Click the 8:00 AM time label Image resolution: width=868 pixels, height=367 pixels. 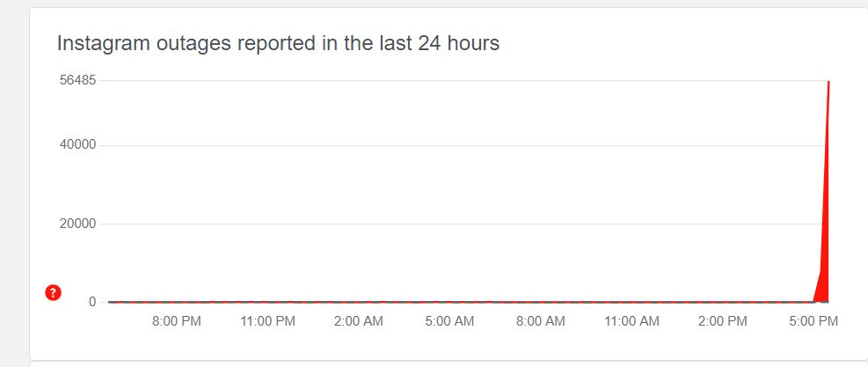[x=541, y=322]
